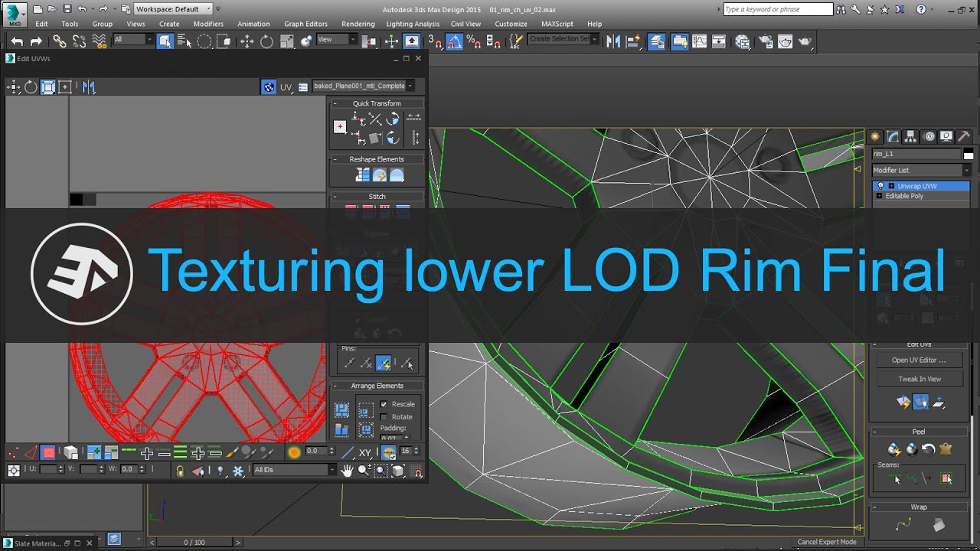Screen dimensions: 980x551
Task: Toggle Unwrap UVW modifier lightbulb visibility
Action: point(880,186)
